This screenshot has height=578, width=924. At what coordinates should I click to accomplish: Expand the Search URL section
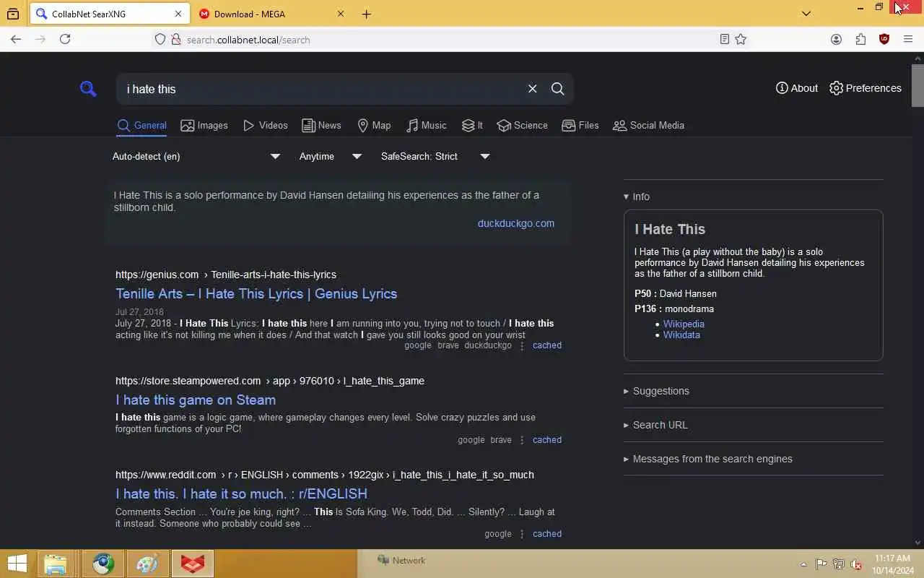click(655, 425)
